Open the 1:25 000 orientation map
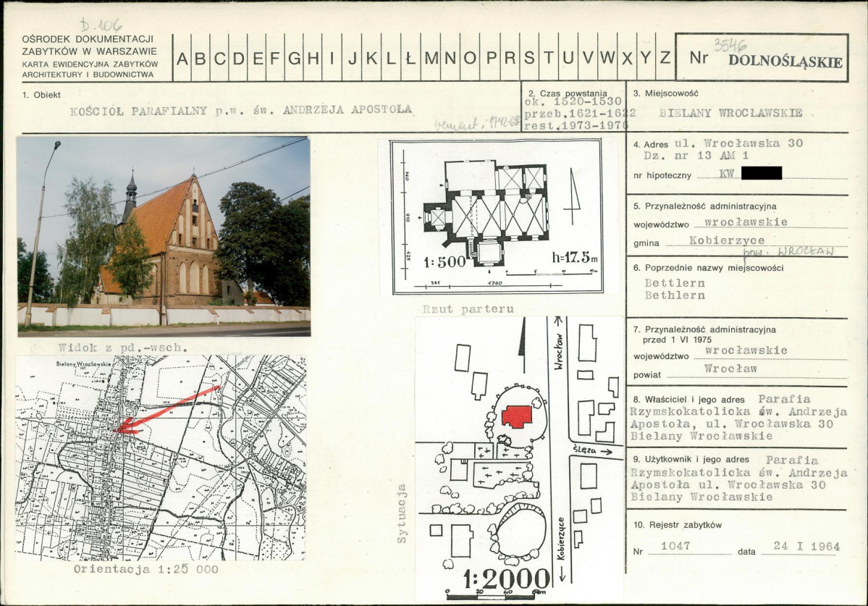The image size is (868, 606). click(x=161, y=458)
